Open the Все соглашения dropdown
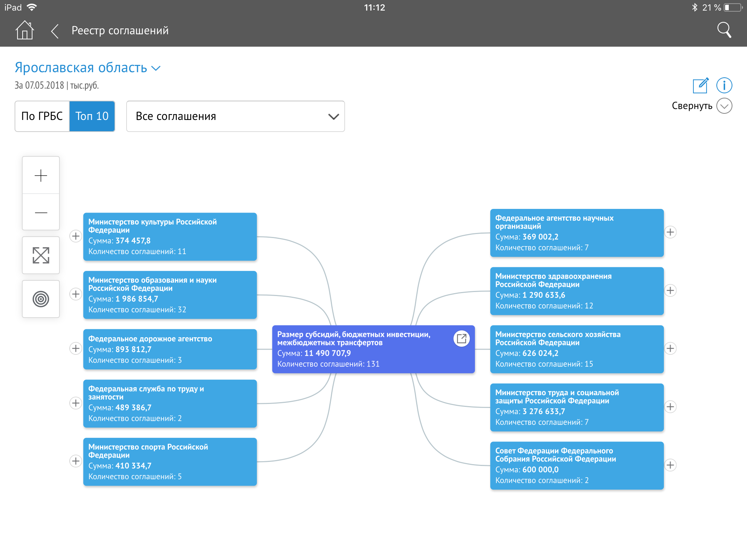Viewport: 747px width, 560px height. (235, 116)
